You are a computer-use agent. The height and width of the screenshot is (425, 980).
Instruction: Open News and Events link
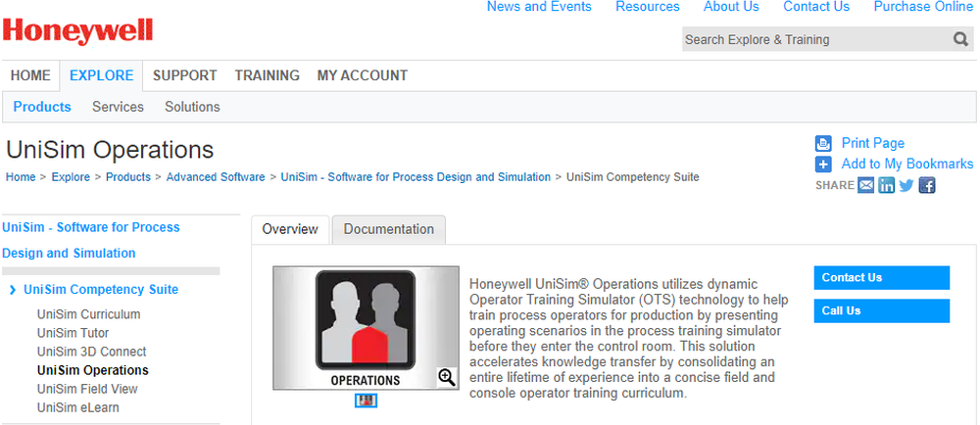[539, 7]
